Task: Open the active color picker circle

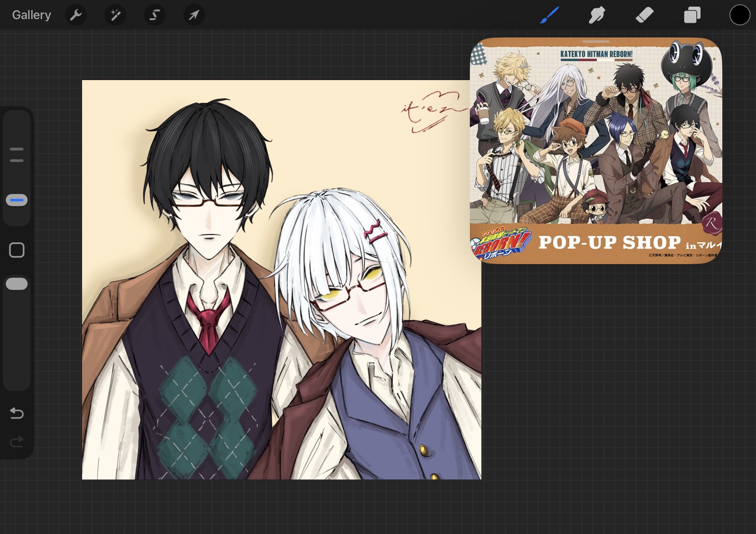Action: 739,15
